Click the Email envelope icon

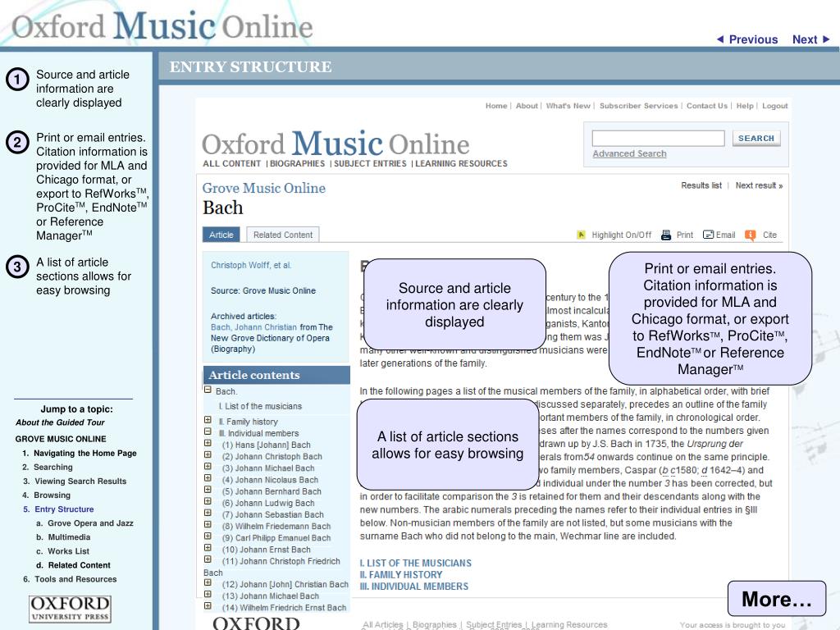point(708,235)
